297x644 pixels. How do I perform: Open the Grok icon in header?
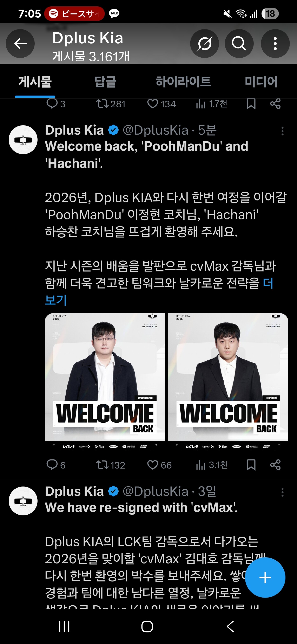tap(204, 44)
